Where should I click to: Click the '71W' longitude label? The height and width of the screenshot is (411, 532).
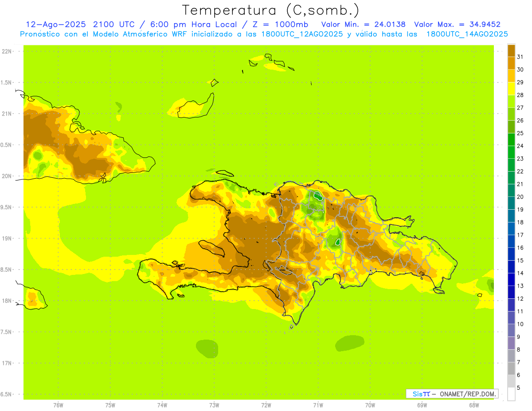coord(318,405)
